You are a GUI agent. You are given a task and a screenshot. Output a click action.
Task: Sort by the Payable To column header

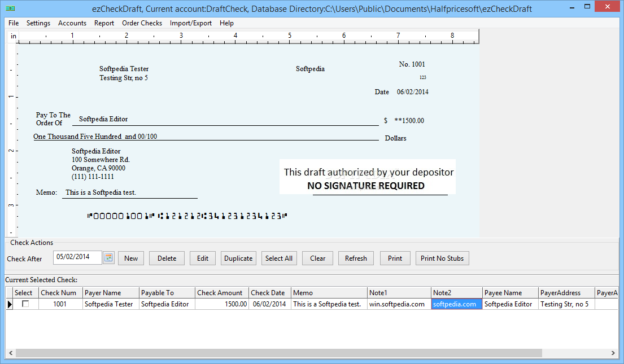[167, 293]
